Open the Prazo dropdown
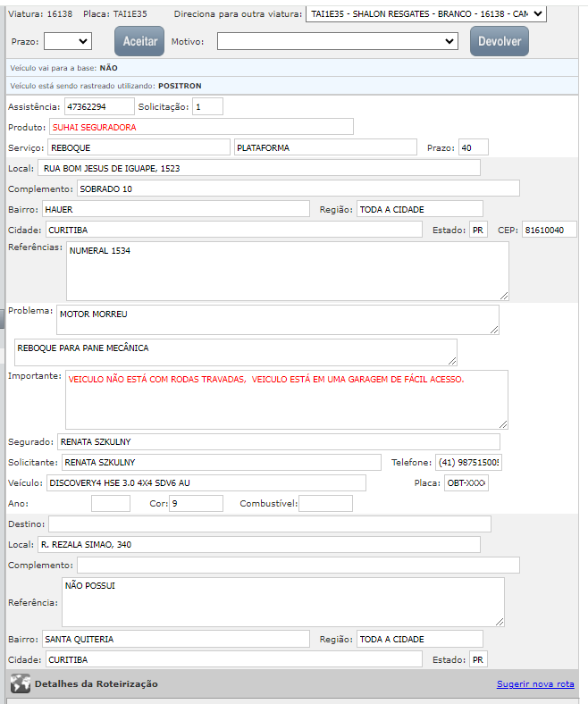Viewport: 588px width, 704px height. point(68,41)
